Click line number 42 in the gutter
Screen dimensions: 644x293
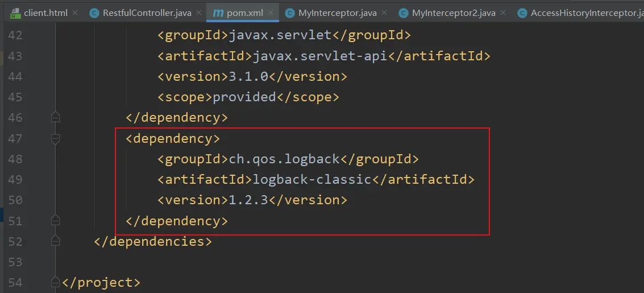pos(15,35)
